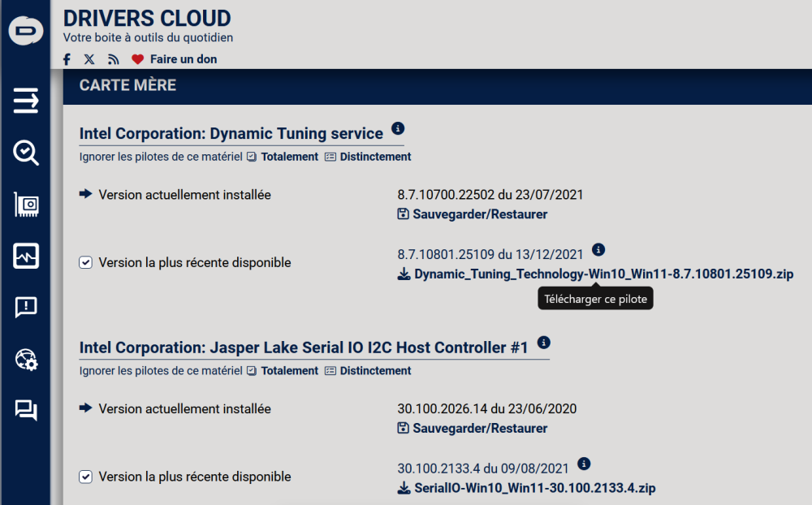The width and height of the screenshot is (812, 505).
Task: Click save disk icon for 8.7.10700.22502
Action: click(x=403, y=214)
